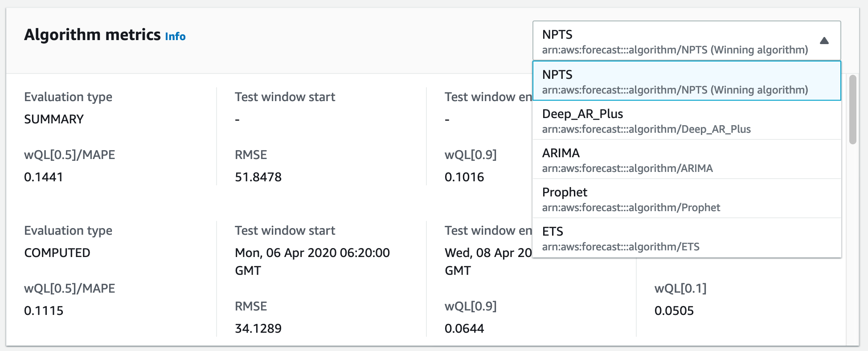This screenshot has width=868, height=351.
Task: Click the SUMMARY evaluation type value
Action: coord(54,119)
